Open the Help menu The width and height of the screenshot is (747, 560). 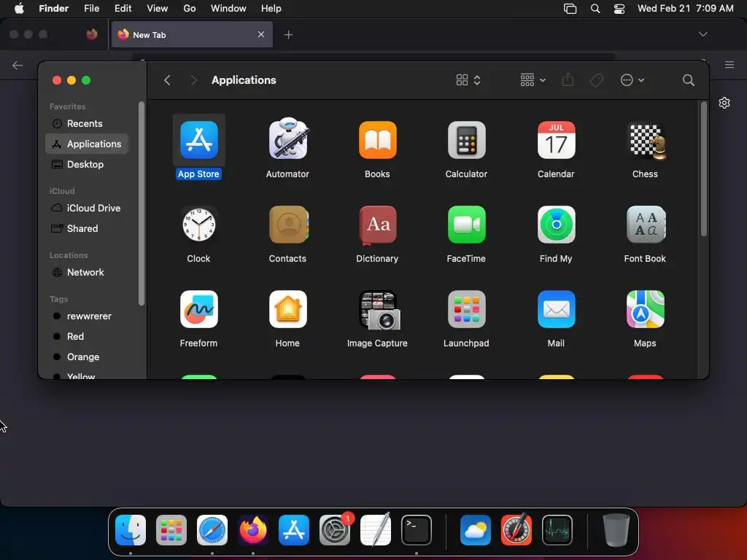[x=271, y=9]
